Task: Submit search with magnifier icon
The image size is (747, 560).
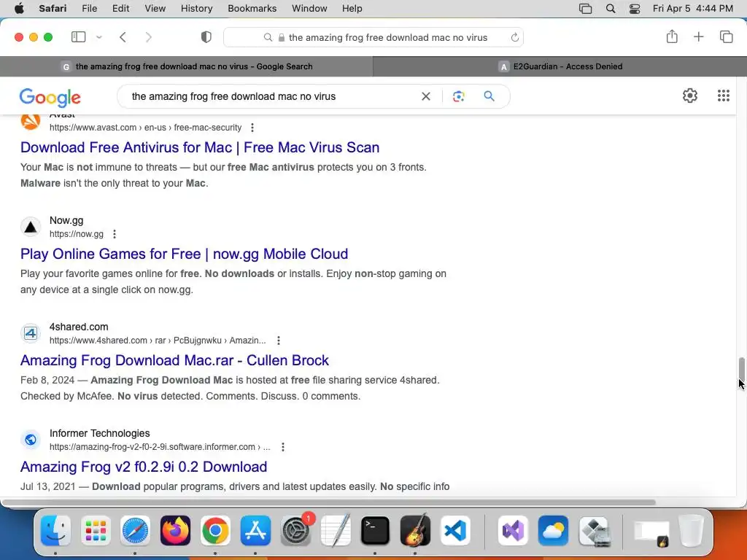Action: coord(489,96)
